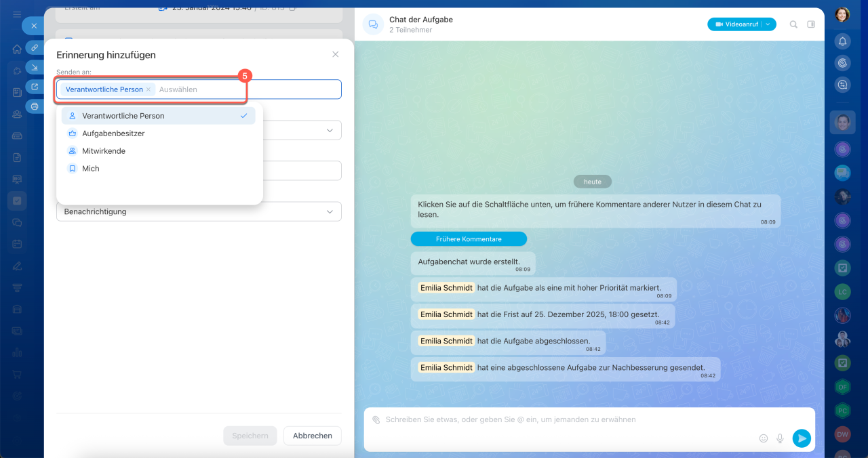The height and width of the screenshot is (458, 868).
Task: Open the notifications bell icon
Action: click(842, 41)
